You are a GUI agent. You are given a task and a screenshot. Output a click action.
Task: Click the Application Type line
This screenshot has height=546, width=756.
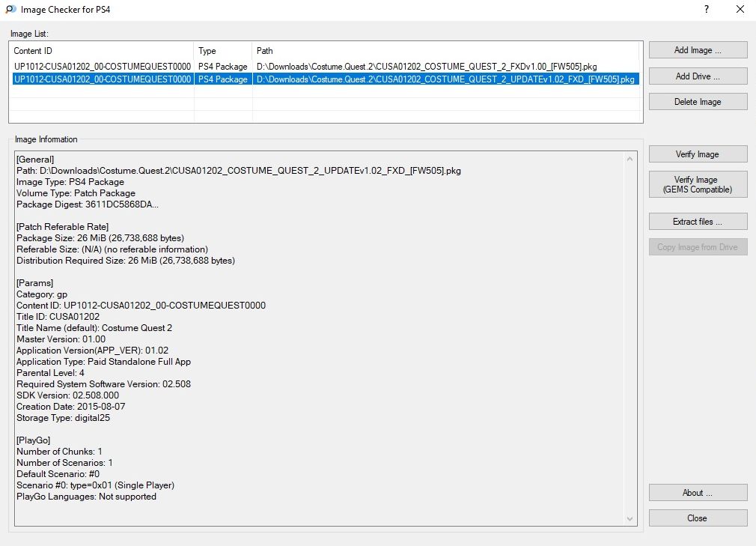pyautogui.click(x=103, y=362)
